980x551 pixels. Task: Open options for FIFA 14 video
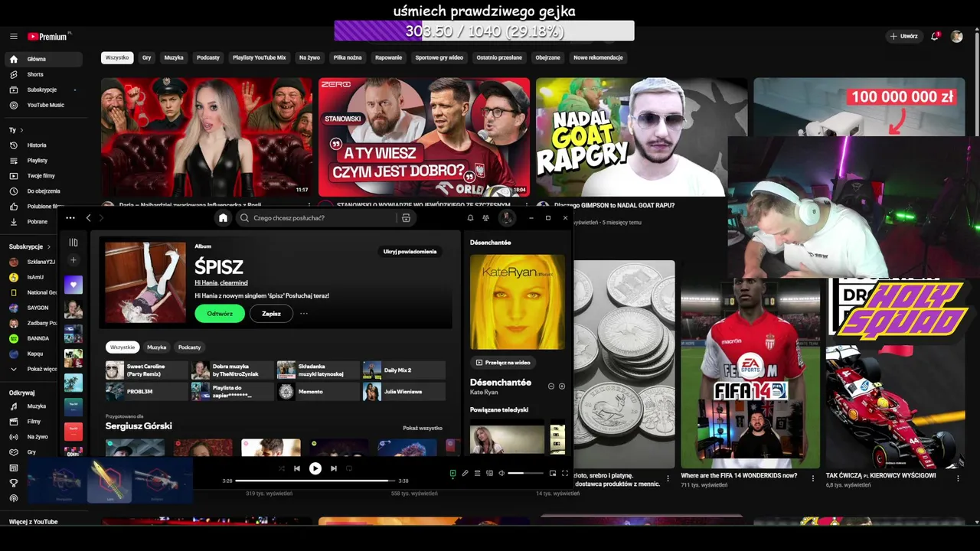[x=813, y=478]
